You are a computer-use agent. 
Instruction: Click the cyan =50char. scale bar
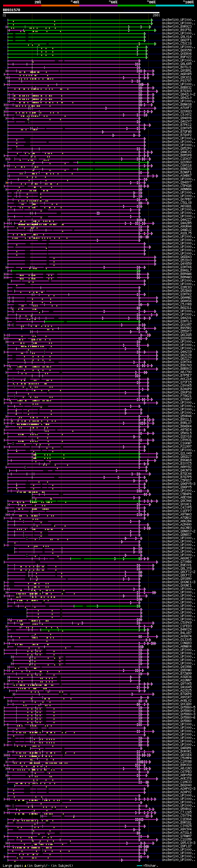[139, 866]
